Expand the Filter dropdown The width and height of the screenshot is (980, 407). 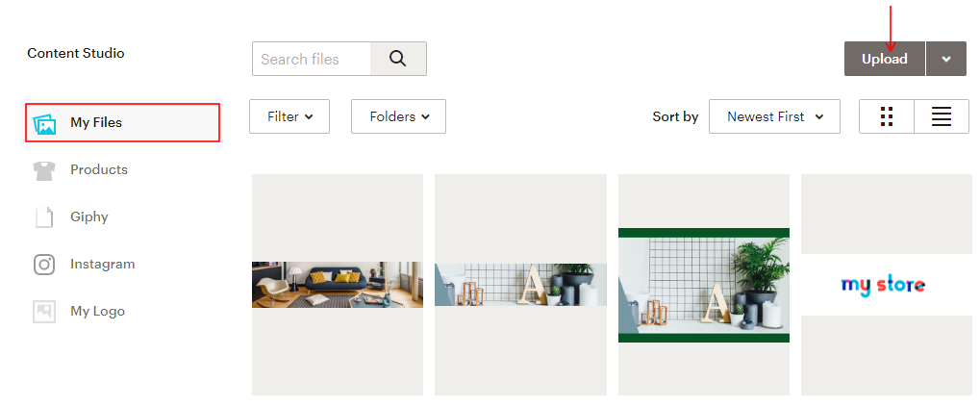pos(289,116)
